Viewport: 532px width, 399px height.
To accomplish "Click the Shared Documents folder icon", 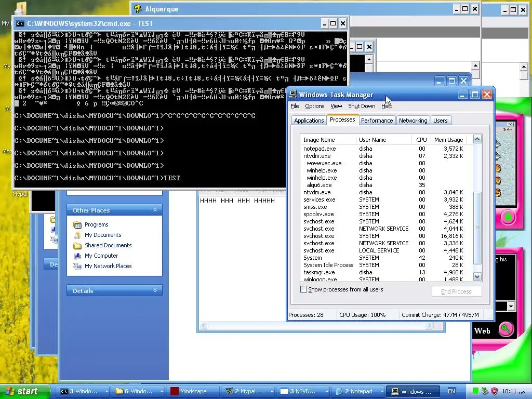I will (x=77, y=245).
